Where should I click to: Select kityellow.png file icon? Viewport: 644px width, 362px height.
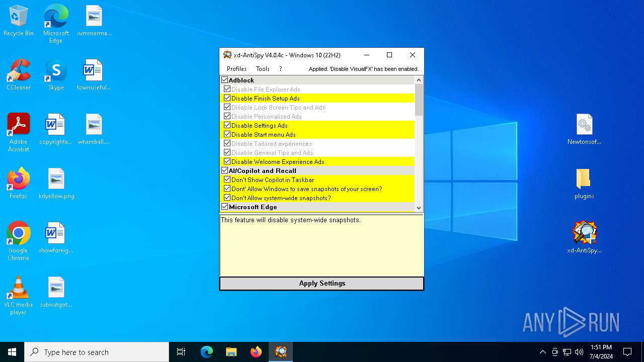click(x=56, y=184)
